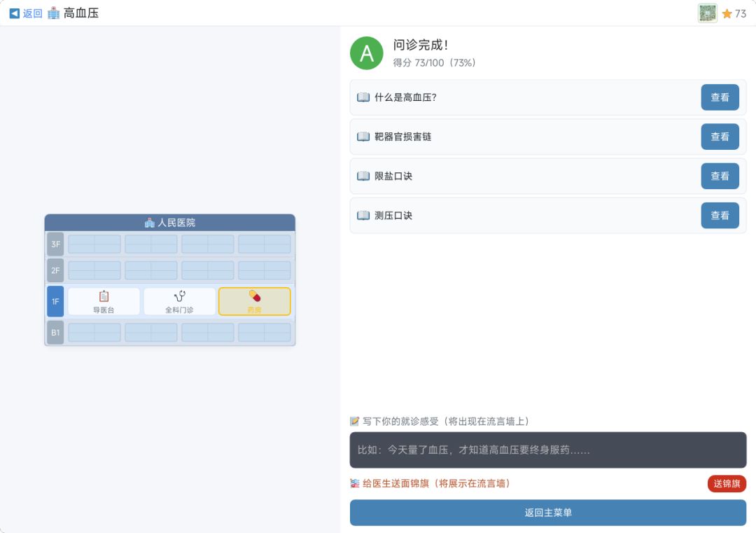The height and width of the screenshot is (533, 756).
Task: Select the 全科门诊 stethoscope icon
Action: click(179, 296)
